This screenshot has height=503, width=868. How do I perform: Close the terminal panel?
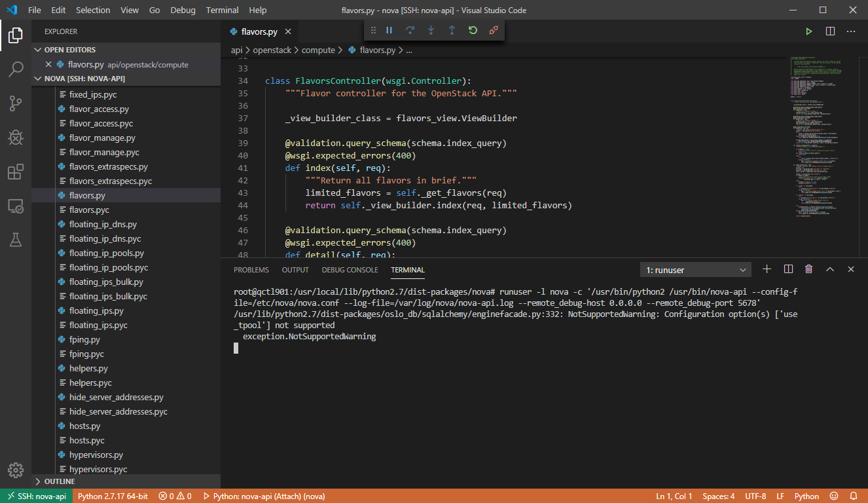tap(851, 269)
